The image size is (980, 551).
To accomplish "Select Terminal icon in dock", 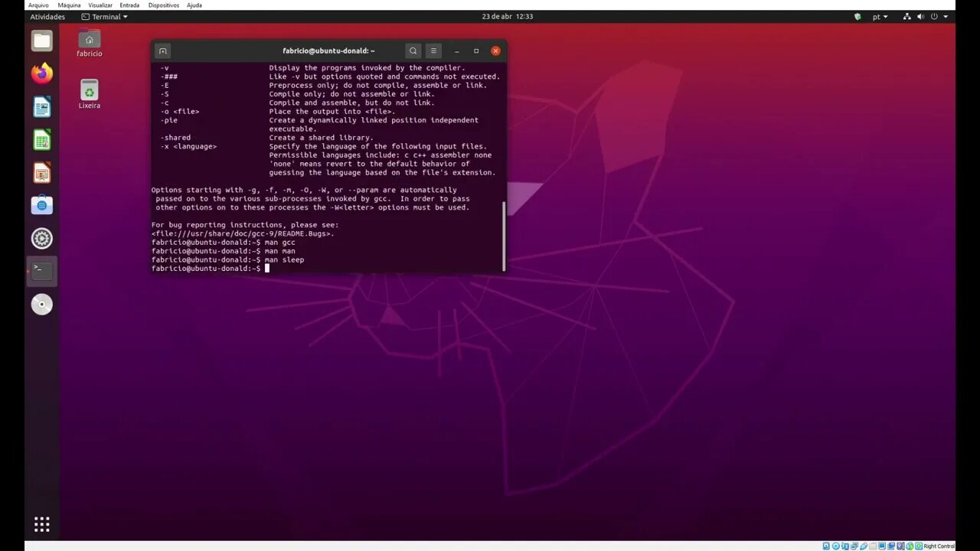I will pos(42,271).
